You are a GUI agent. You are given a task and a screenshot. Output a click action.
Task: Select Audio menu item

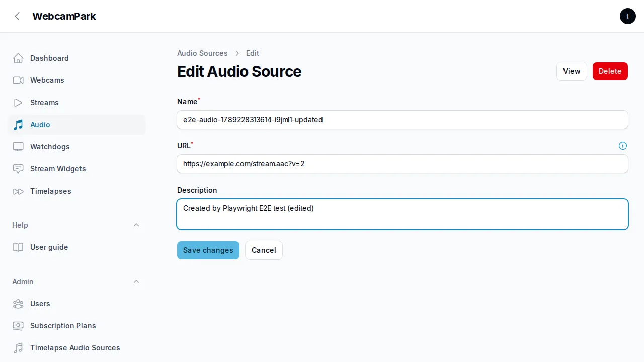(x=76, y=125)
